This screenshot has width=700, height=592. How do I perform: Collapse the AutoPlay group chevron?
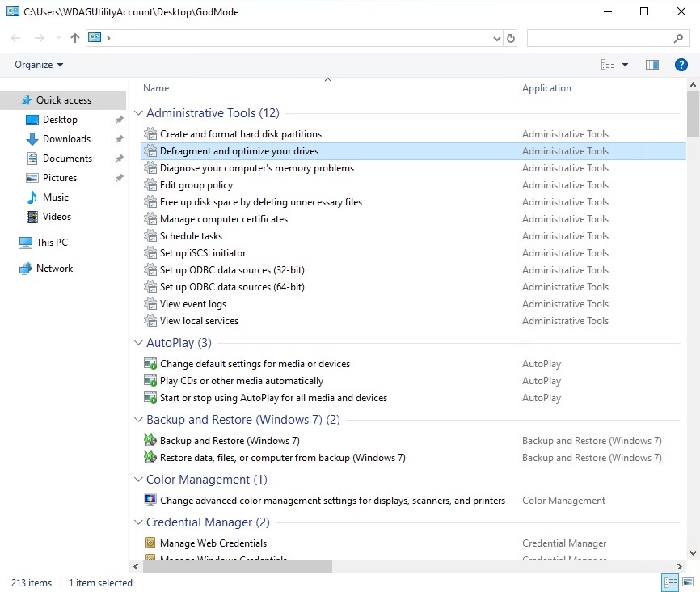coord(138,343)
